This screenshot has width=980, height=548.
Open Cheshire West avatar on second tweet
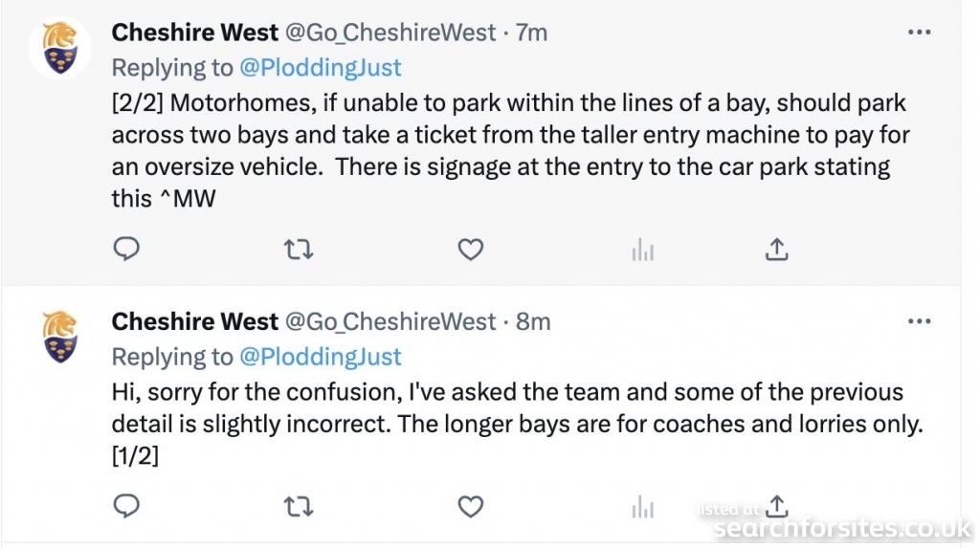tap(60, 338)
